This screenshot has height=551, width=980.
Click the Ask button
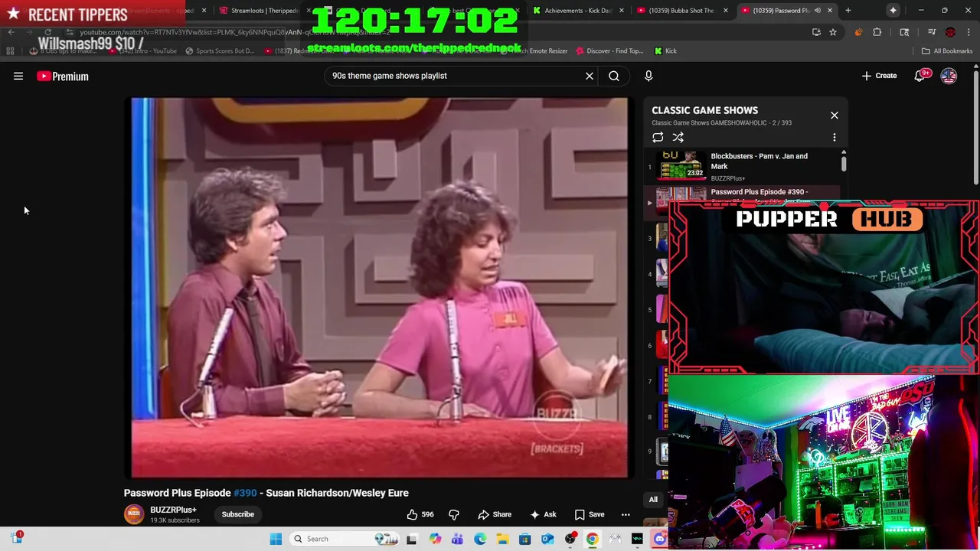click(543, 514)
